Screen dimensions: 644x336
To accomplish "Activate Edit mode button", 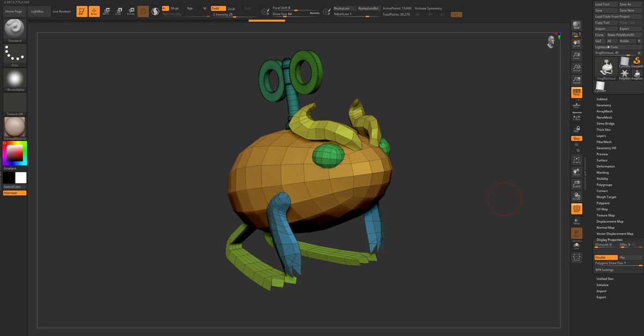I will click(x=82, y=11).
